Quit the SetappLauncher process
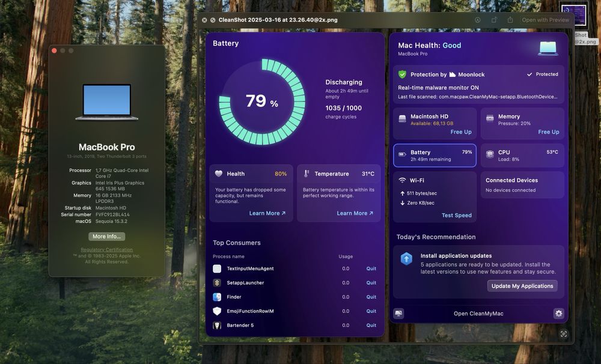The image size is (601, 364). (x=371, y=283)
